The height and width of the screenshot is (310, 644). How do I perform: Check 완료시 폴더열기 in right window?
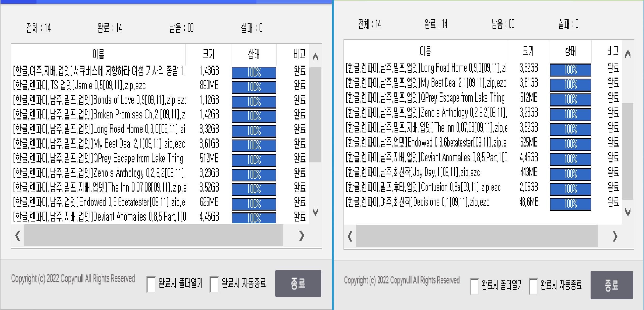point(474,286)
